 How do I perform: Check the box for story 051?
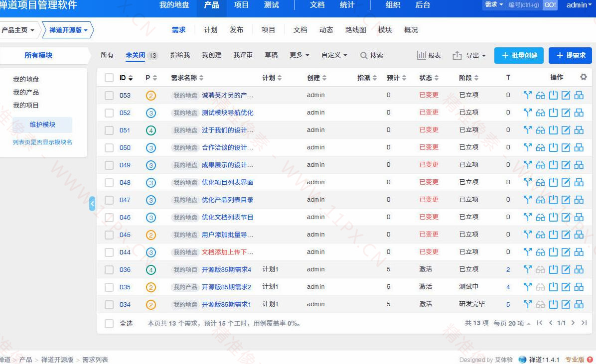109,130
